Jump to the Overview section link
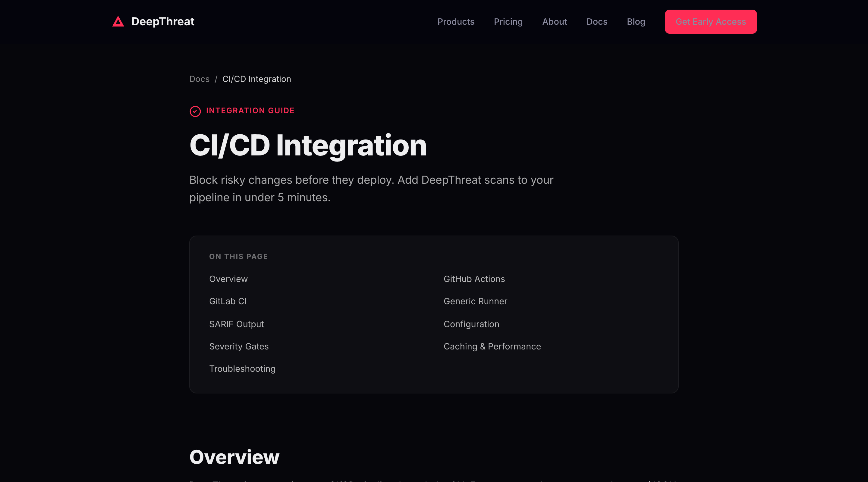The width and height of the screenshot is (868, 482). click(228, 279)
